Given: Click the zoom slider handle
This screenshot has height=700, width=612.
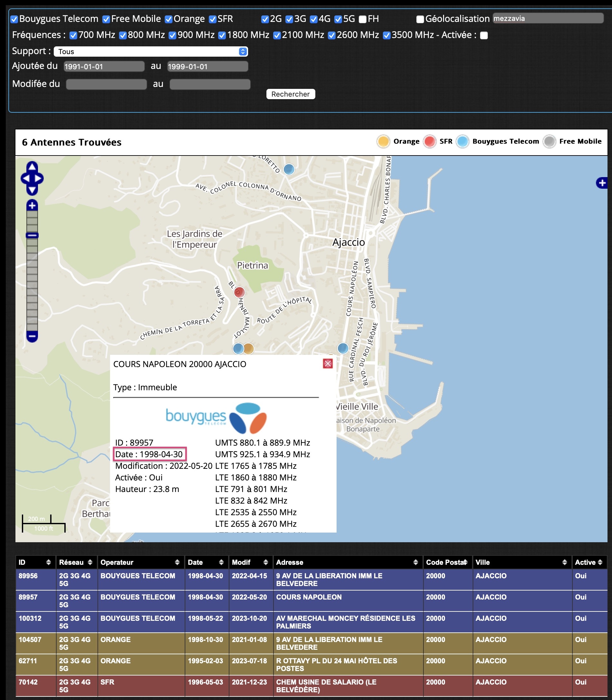Looking at the screenshot, I should point(32,235).
